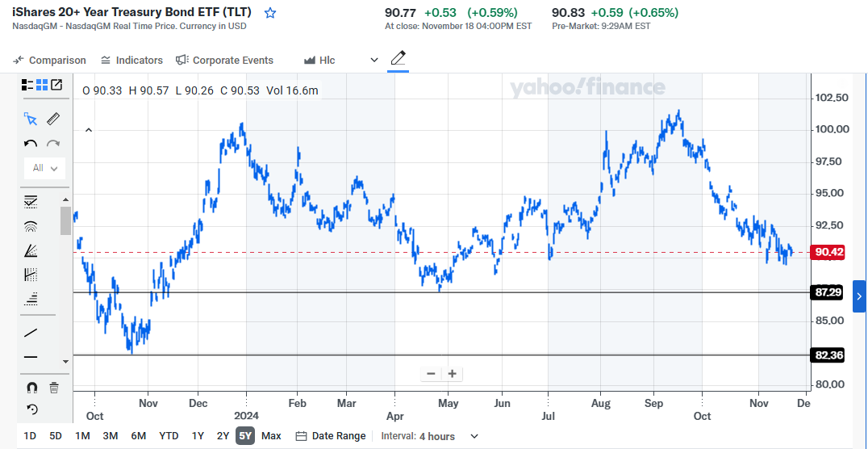Open the blue side panel arrow
Screen dimensions: 868x449
click(x=859, y=296)
